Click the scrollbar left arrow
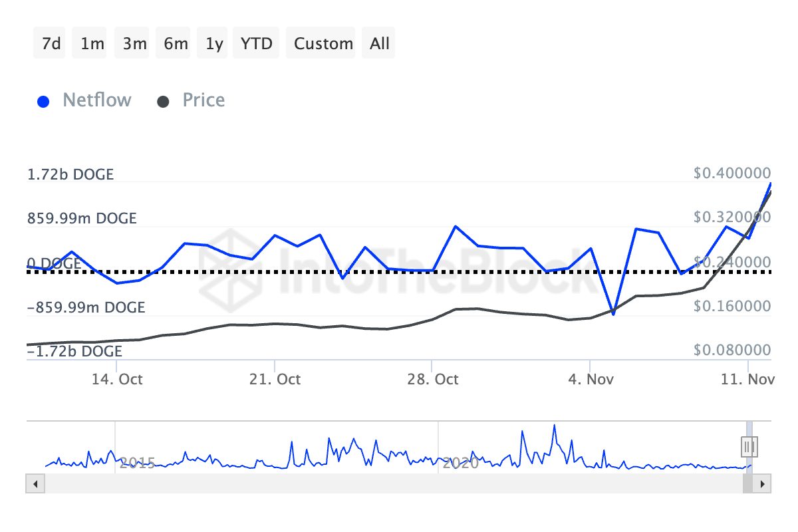Screen dimensions: 798x532 click(33, 483)
